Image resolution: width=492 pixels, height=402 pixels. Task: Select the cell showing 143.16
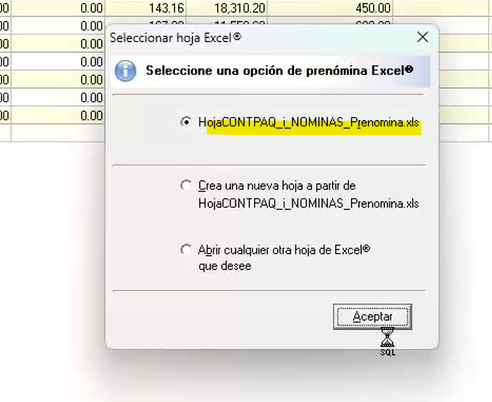click(146, 8)
